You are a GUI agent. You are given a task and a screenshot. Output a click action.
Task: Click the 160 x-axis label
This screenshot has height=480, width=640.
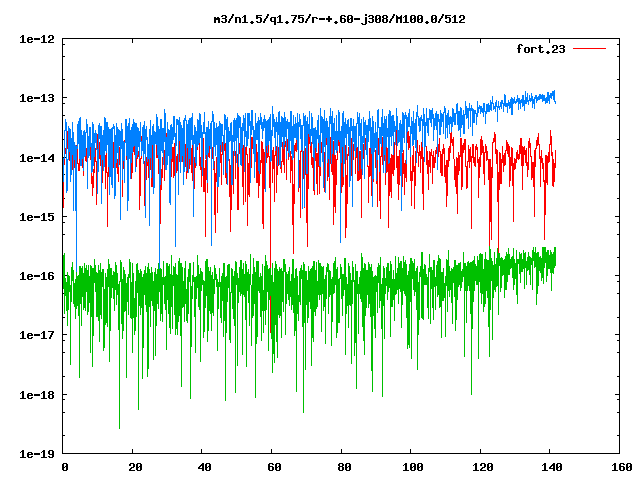tap(622, 467)
